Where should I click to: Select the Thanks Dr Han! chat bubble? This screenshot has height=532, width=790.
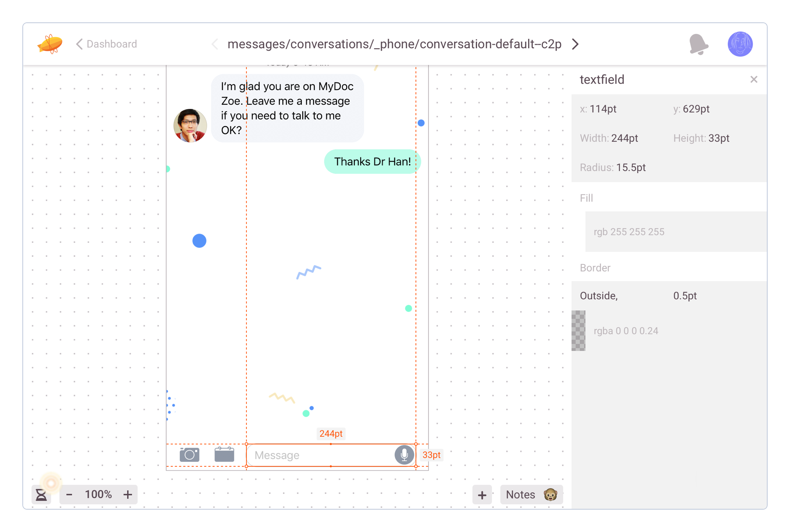point(372,162)
